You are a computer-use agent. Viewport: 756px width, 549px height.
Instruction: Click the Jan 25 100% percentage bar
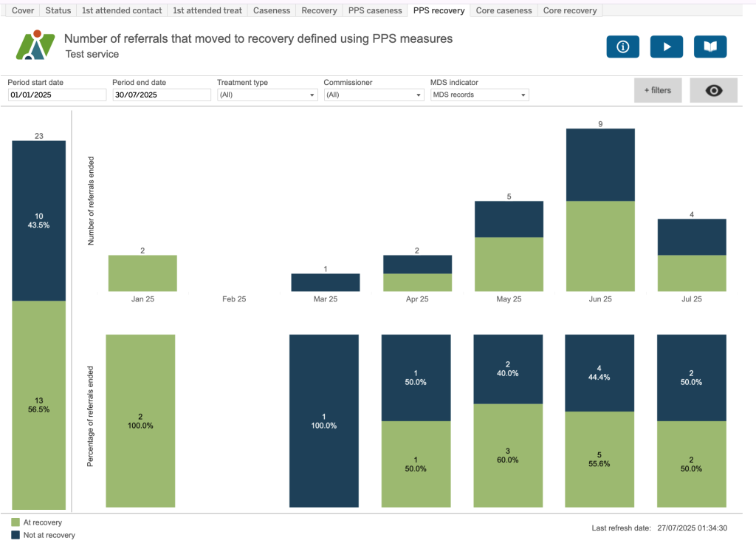click(x=140, y=420)
